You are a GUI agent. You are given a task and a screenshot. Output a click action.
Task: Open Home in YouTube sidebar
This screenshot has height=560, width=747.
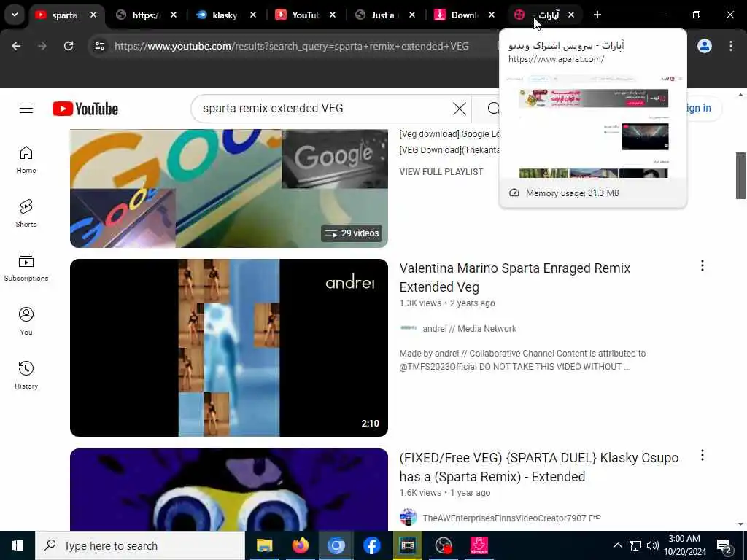26,160
